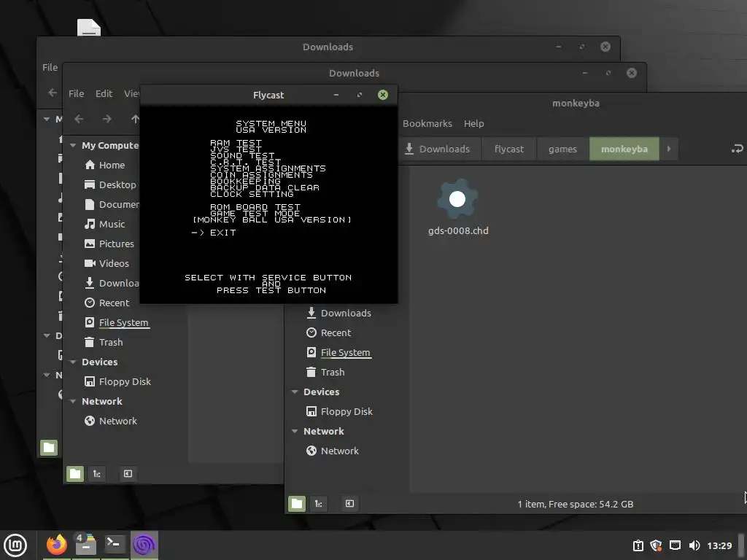The height and width of the screenshot is (560, 747).
Task: Collapse top section in rear Downloads sidebar
Action: (x=47, y=119)
